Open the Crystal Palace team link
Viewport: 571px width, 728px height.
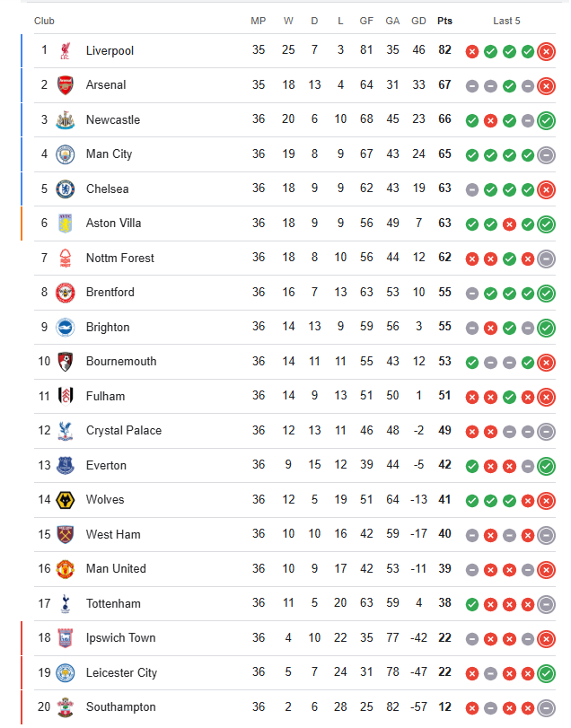click(124, 431)
